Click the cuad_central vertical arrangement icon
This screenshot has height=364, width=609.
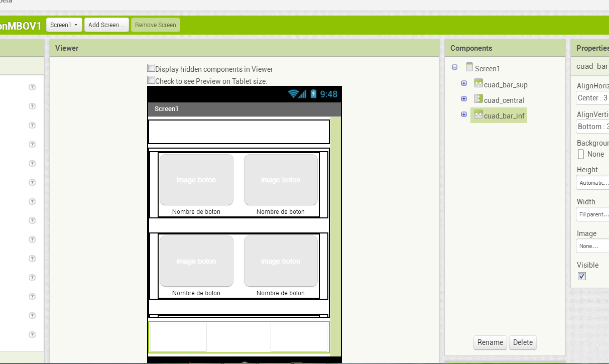(478, 99)
